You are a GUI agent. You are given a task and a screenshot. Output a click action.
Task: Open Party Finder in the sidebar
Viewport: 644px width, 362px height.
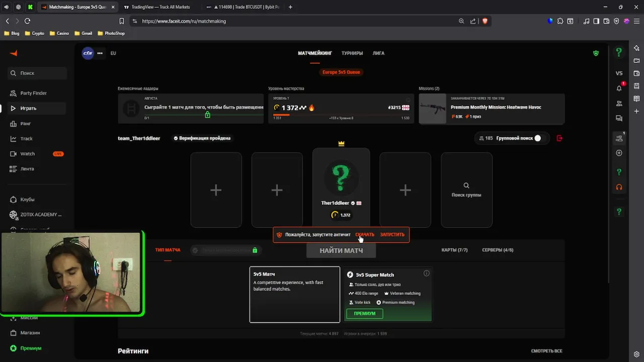pyautogui.click(x=37, y=93)
